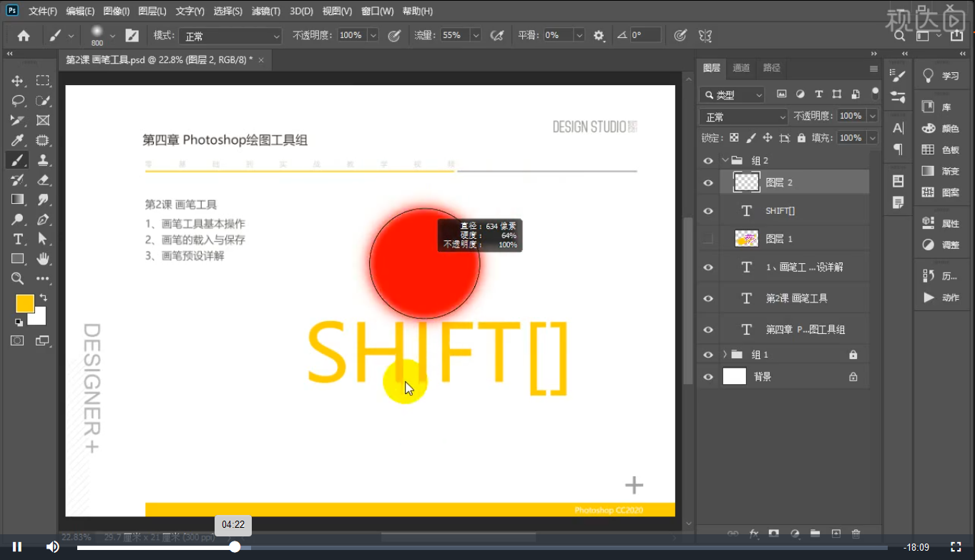The height and width of the screenshot is (560, 975).
Task: Open the 模式 blend mode dropdown
Action: [x=230, y=36]
